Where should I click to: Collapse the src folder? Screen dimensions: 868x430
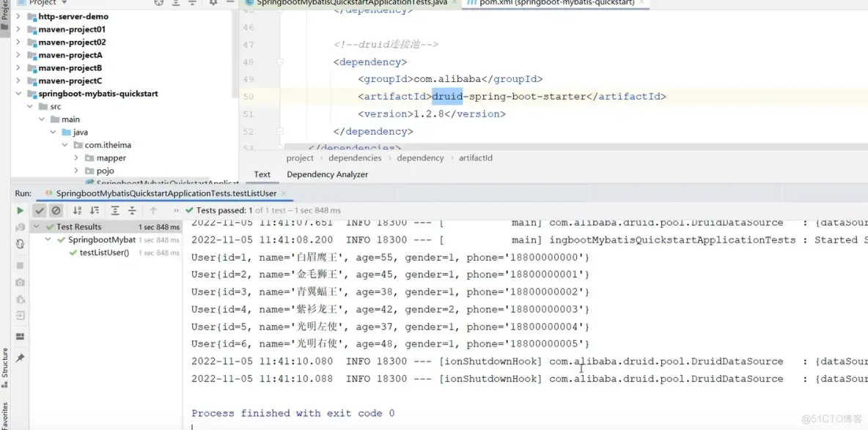pos(30,106)
